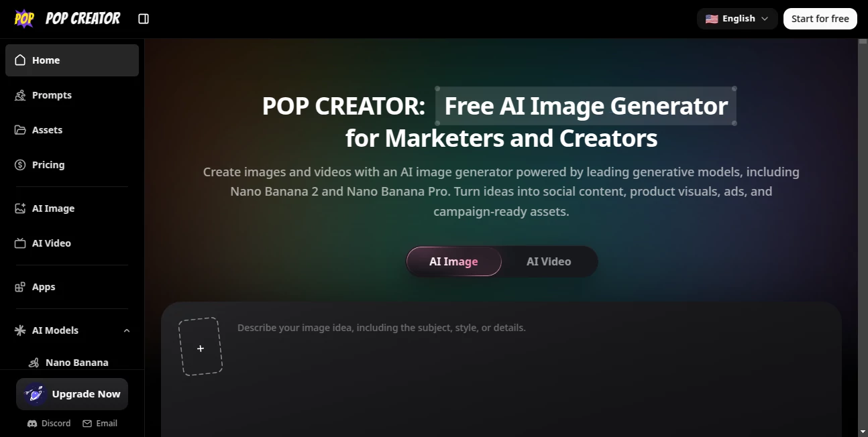Screen dimensions: 868x437
Task: Collapse the AI Models section chevron
Action: tap(127, 330)
